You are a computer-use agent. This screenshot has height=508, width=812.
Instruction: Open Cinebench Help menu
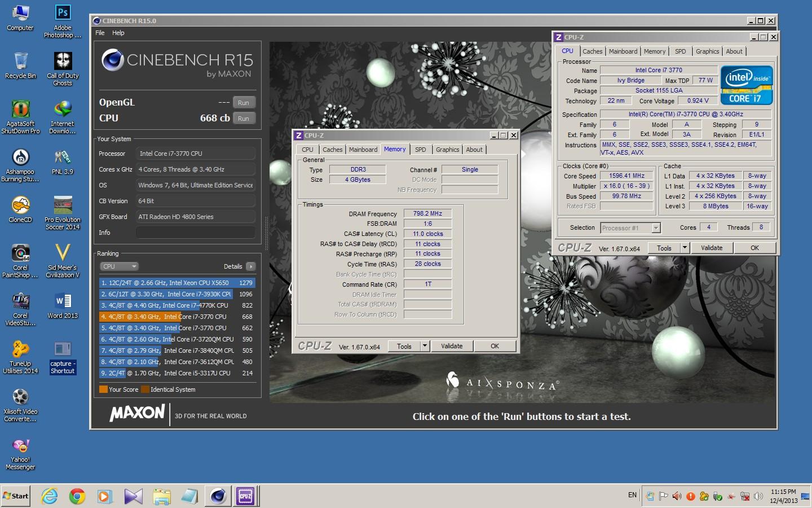118,33
